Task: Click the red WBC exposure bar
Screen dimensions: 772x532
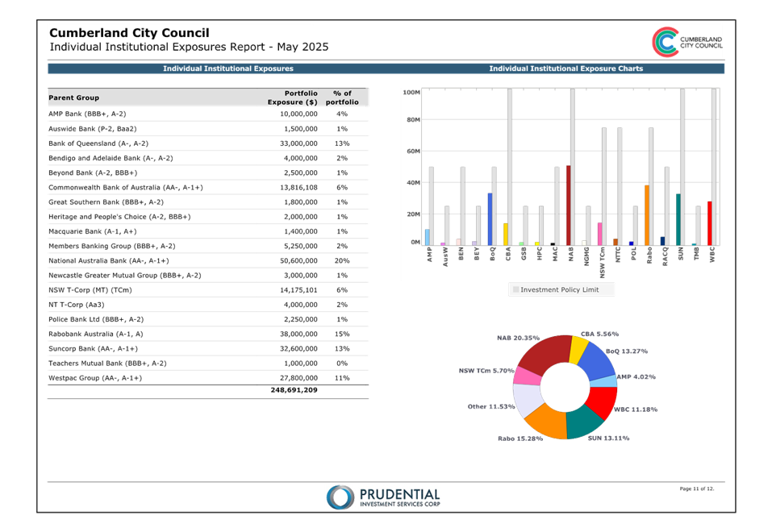Action: click(x=709, y=223)
